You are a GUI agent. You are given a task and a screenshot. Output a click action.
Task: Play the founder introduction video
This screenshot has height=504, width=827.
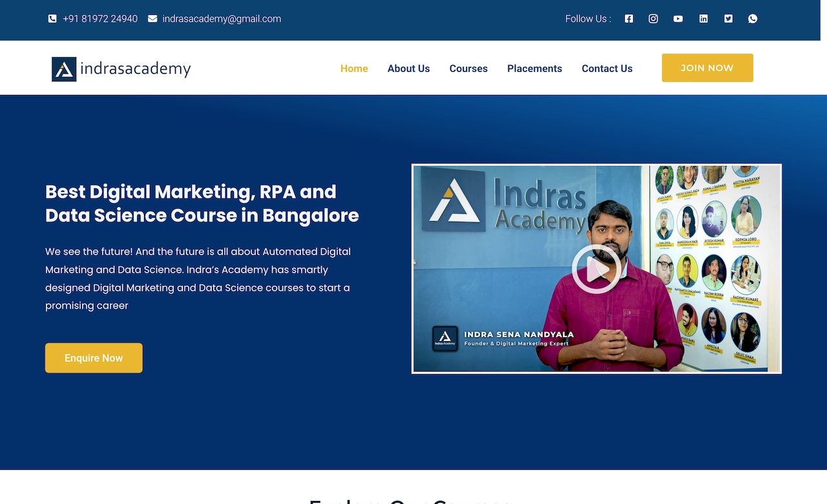click(596, 269)
